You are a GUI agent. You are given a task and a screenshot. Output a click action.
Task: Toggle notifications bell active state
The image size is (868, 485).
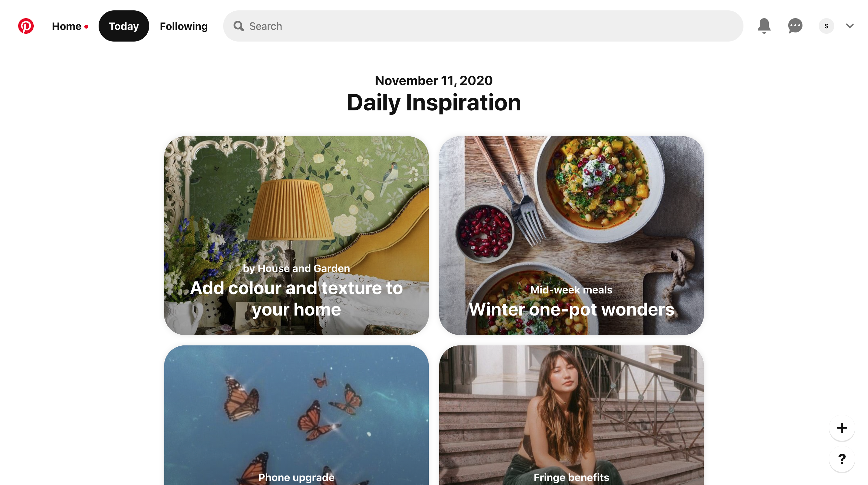764,26
